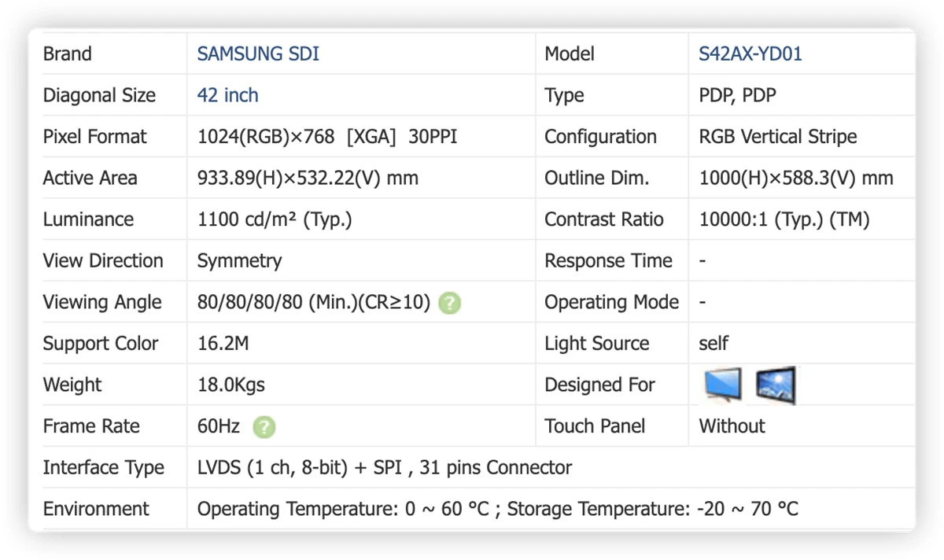Image resolution: width=944 pixels, height=560 pixels.
Task: Click the 'RGB Vertical Stripe' value
Action: pyautogui.click(x=778, y=137)
